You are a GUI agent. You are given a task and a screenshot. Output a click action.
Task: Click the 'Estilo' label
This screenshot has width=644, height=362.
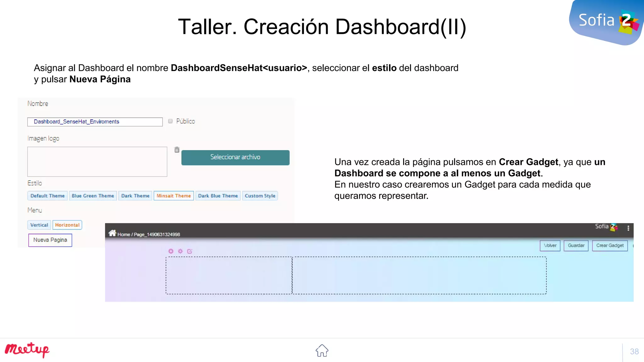click(x=35, y=183)
